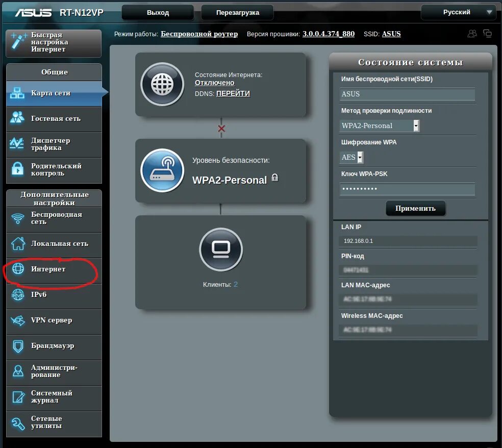Click the Системный журнал notepad icon
Image resolution: width=502 pixels, height=448 pixels.
point(18,397)
